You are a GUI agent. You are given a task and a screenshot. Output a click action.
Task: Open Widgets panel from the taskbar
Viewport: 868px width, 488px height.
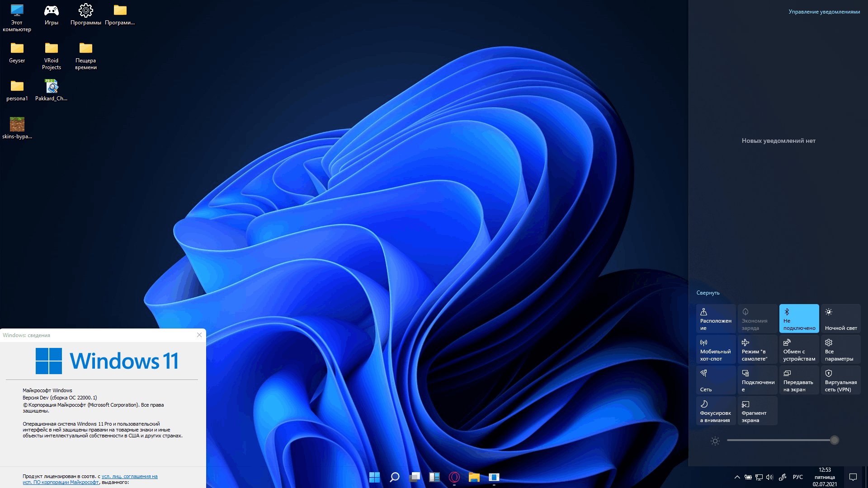(434, 477)
